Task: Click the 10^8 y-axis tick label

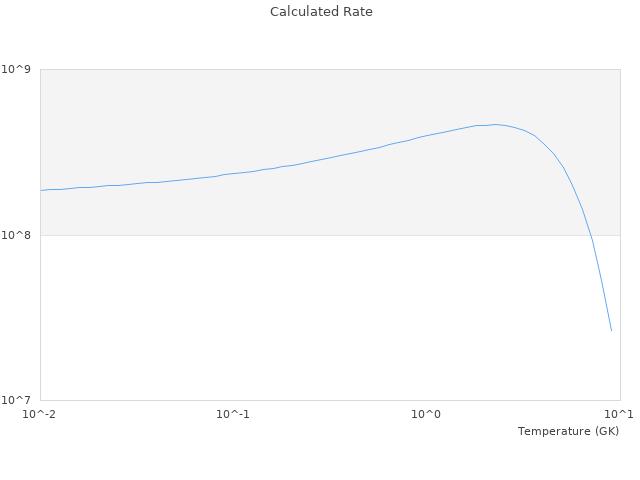Action: pyautogui.click(x=19, y=235)
